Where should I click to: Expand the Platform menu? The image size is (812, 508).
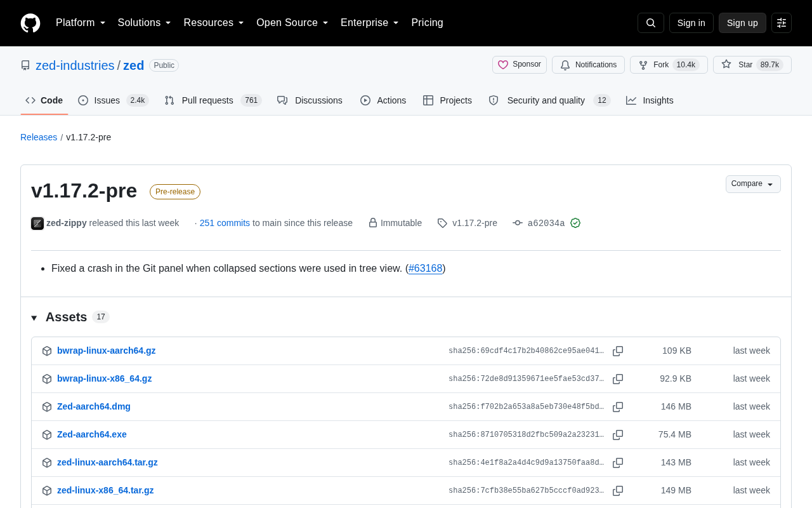81,23
